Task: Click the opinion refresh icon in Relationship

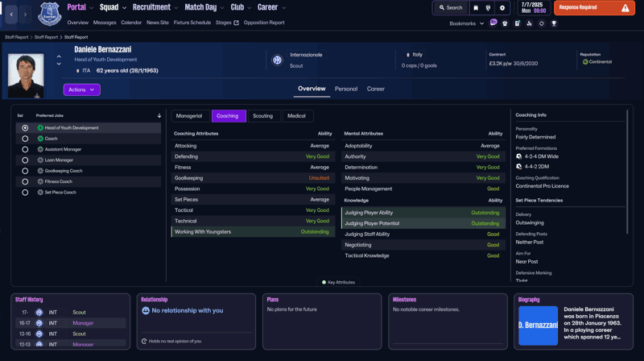Action: click(x=144, y=342)
